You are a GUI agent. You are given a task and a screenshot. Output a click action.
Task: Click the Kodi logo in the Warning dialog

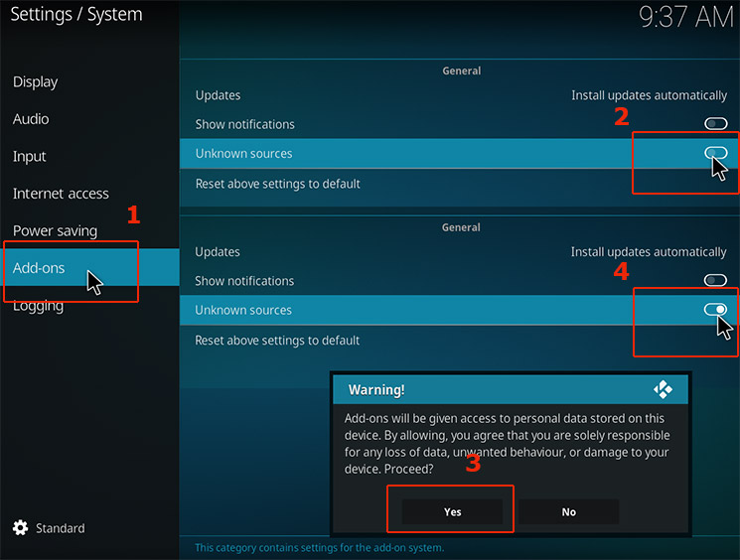tap(664, 389)
